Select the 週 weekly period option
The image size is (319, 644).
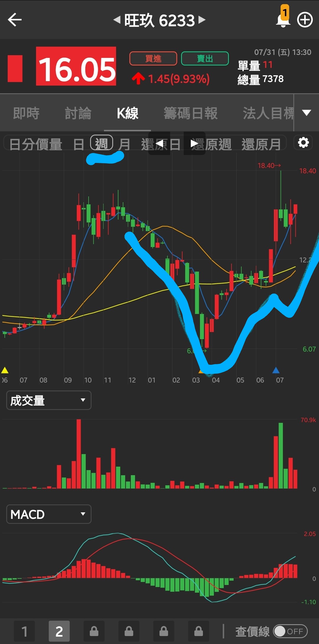pyautogui.click(x=102, y=143)
